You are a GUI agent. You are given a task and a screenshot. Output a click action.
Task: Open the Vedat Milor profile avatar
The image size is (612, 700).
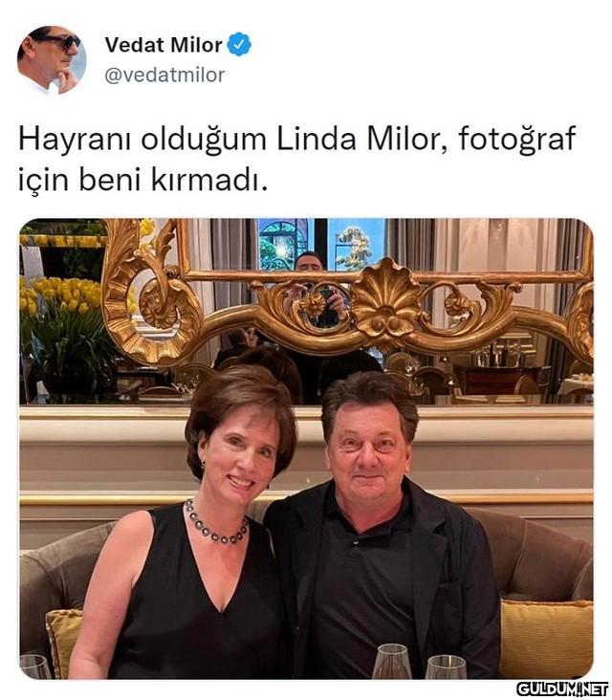(52, 60)
